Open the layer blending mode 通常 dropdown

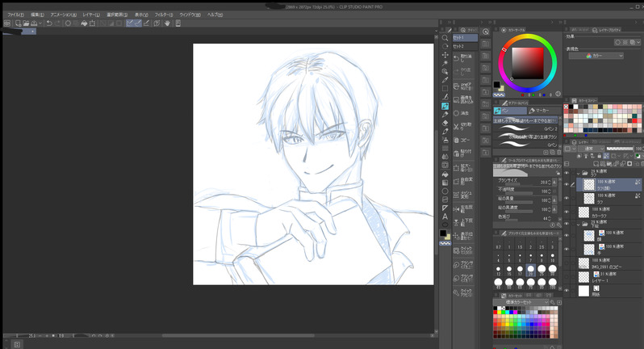[x=591, y=149]
